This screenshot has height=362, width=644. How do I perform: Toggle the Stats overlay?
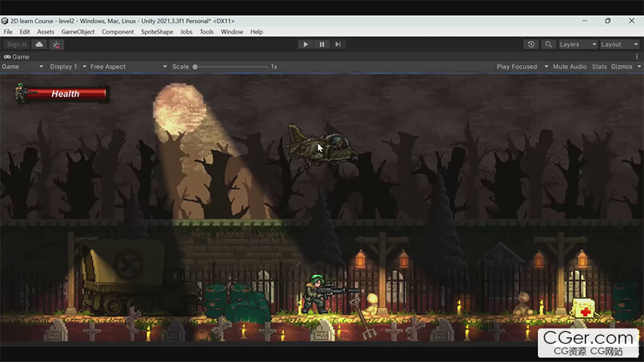(x=599, y=67)
